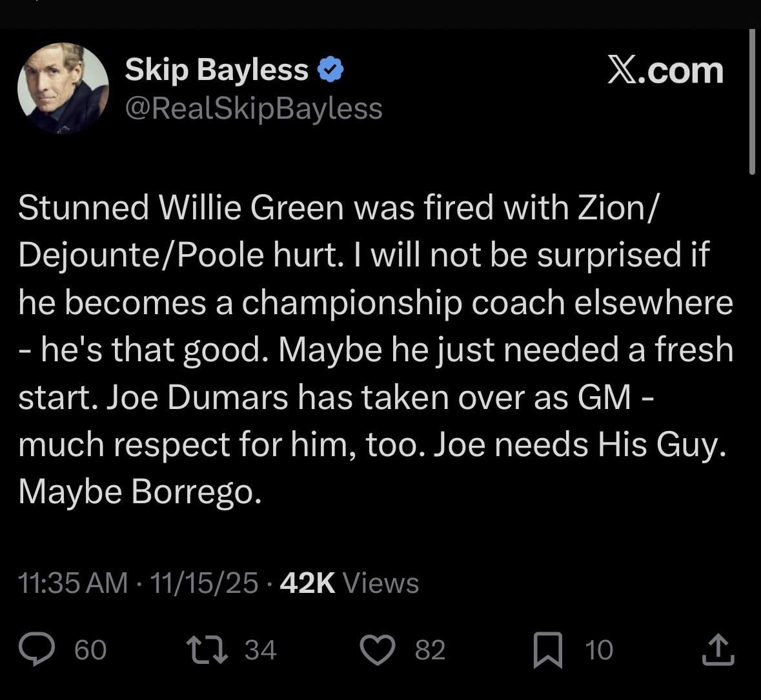The image size is (761, 700).
Task: Click the like count of 82
Action: point(430,650)
